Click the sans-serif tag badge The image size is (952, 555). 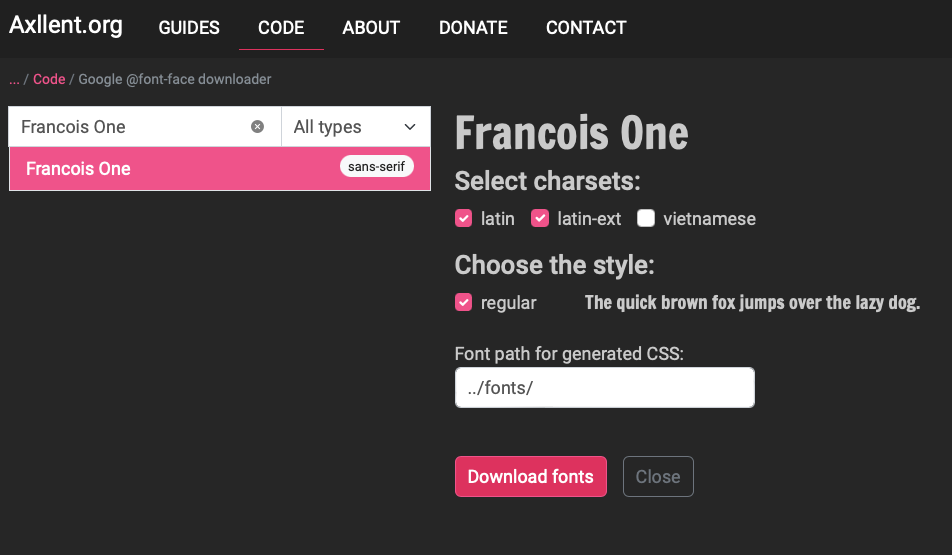tap(376, 166)
